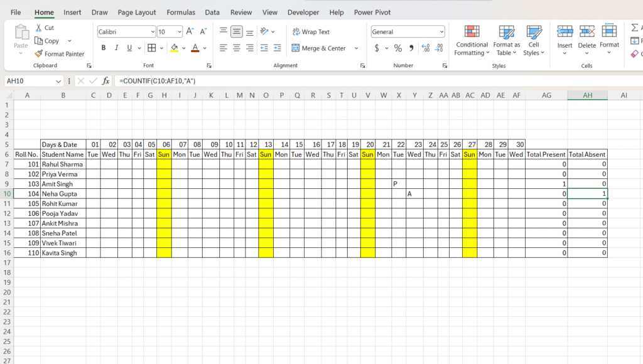
Task: Apply Accounting Number Format dollar icon
Action: click(x=377, y=48)
